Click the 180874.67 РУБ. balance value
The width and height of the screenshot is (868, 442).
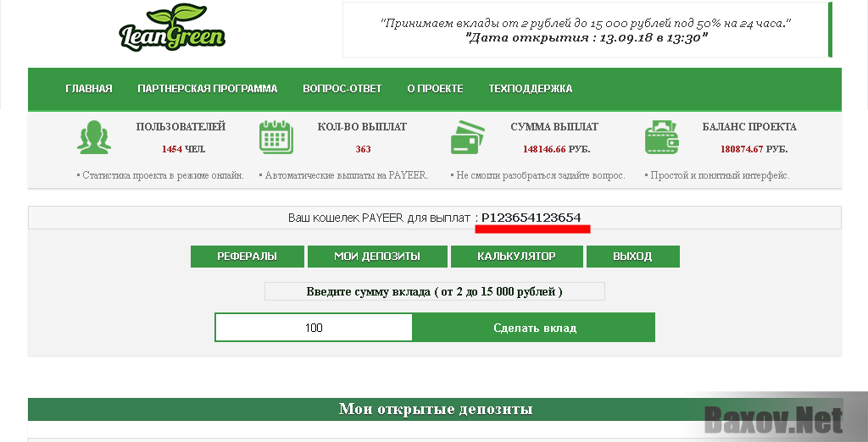point(754,149)
